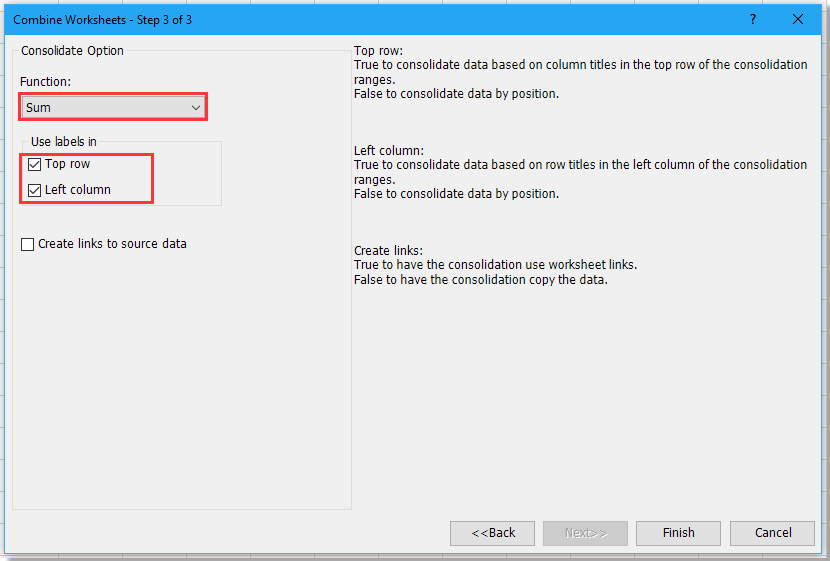This screenshot has width=830, height=561.
Task: Select the "Top row:" help heading
Action: coord(378,51)
